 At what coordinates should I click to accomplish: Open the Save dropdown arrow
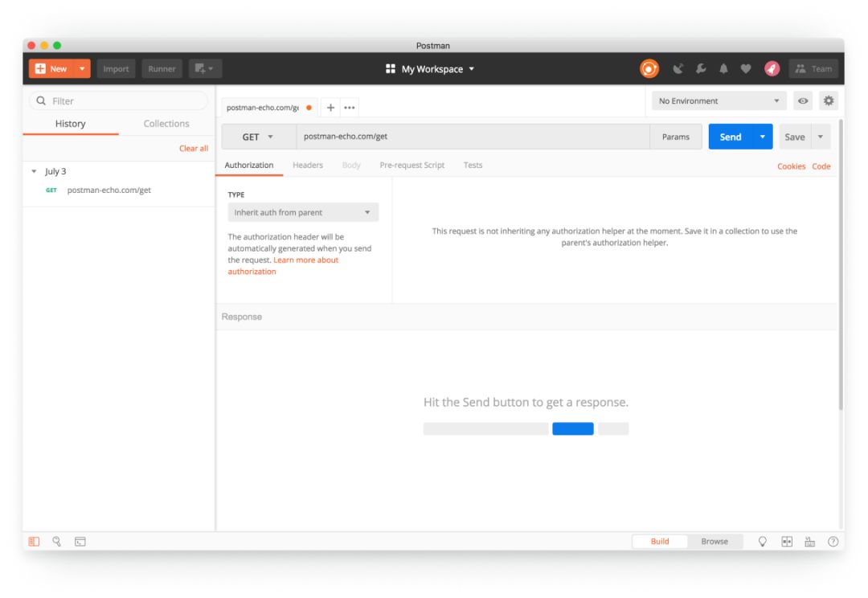click(x=821, y=137)
